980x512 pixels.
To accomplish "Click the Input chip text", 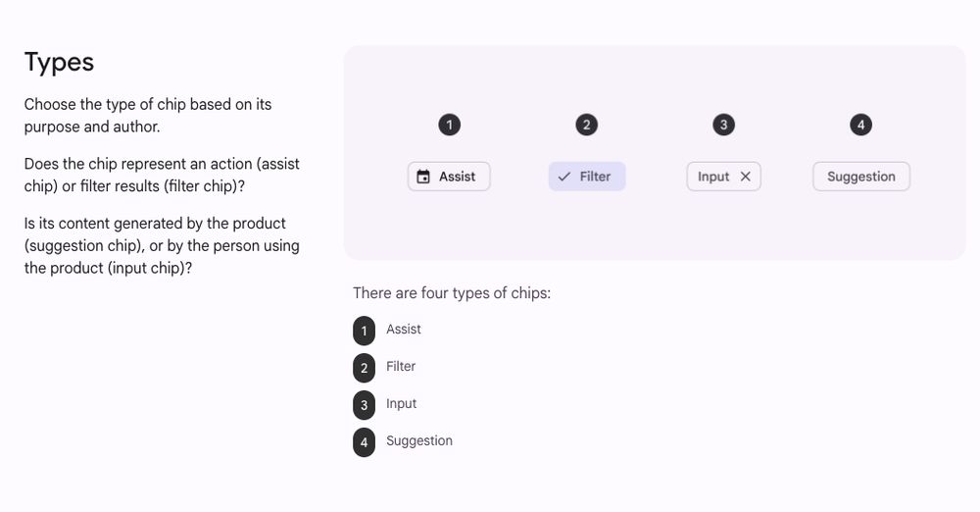I will 713,177.
